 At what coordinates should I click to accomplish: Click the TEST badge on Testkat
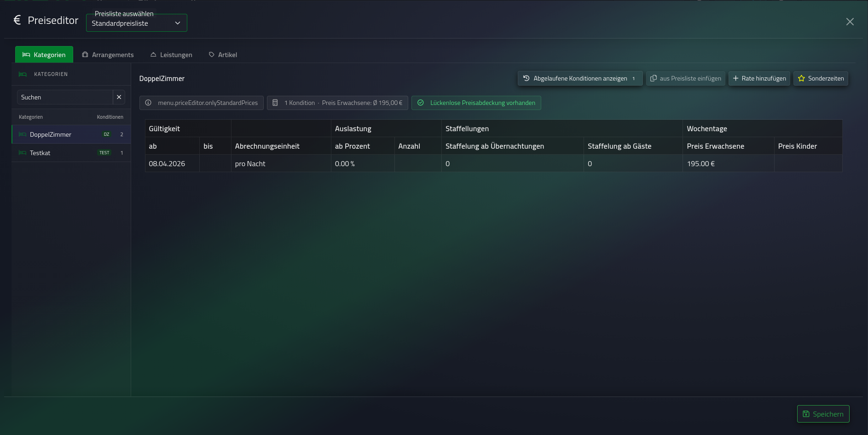click(104, 153)
